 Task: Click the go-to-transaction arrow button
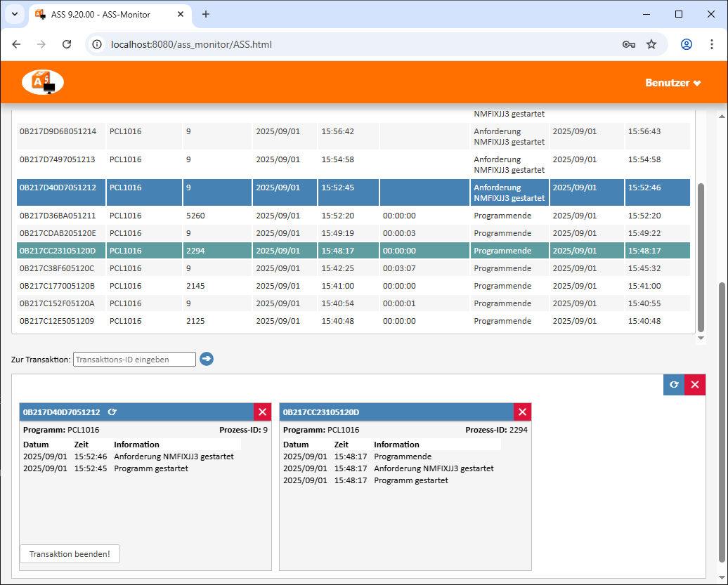(x=206, y=359)
